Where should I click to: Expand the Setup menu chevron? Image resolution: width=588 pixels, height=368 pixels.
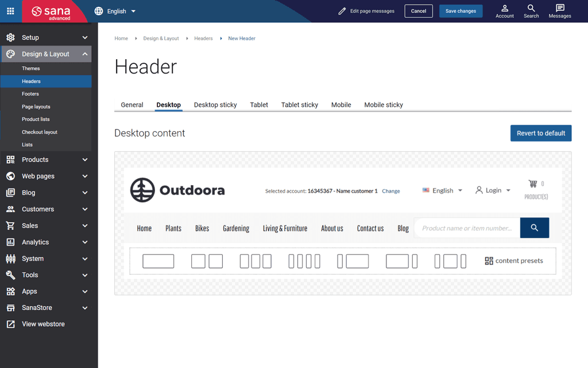(x=85, y=37)
